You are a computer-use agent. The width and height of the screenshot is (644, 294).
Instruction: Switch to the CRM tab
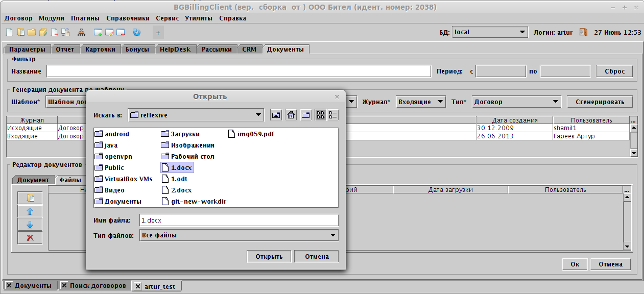pos(250,49)
